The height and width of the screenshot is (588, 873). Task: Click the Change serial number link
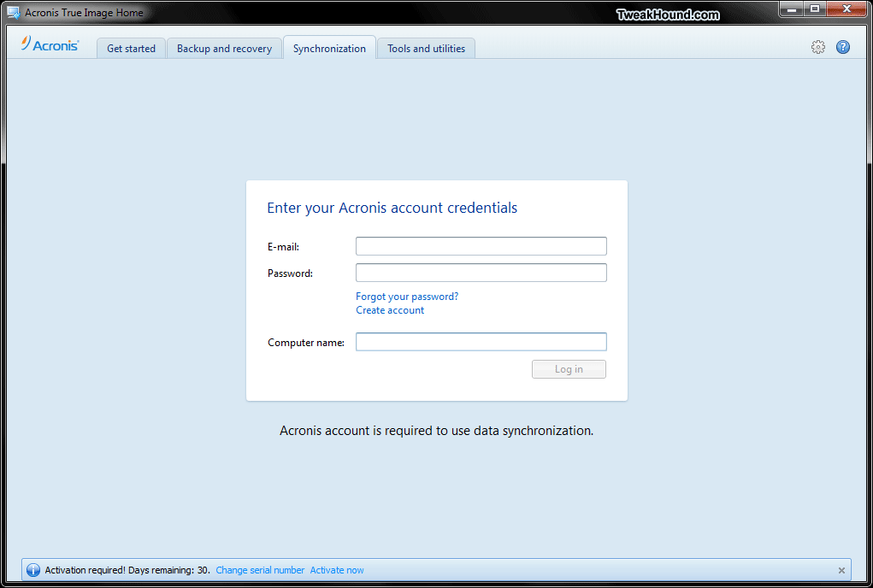(x=260, y=570)
